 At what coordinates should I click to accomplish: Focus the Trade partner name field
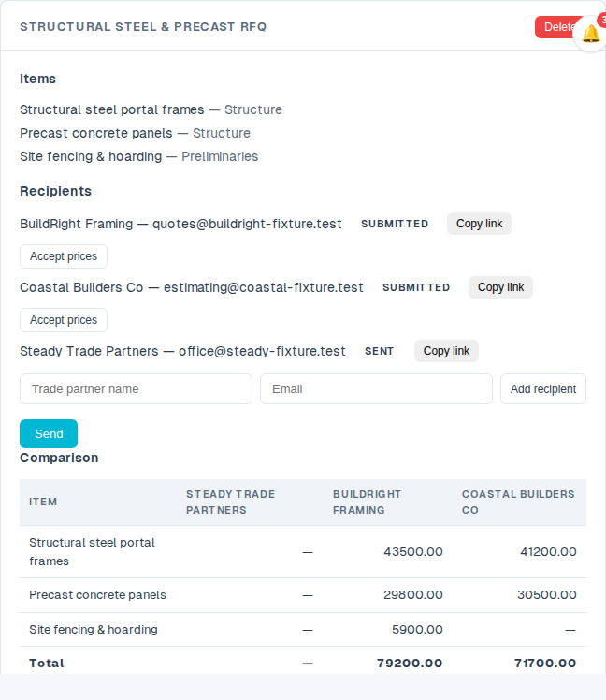(x=137, y=389)
